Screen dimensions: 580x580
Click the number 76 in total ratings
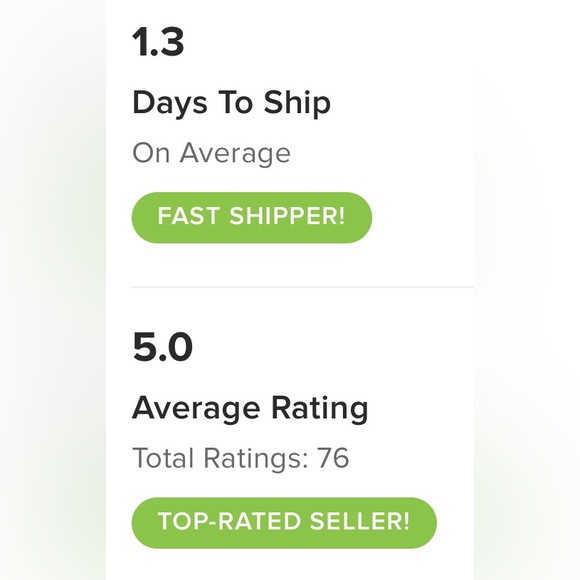333,458
